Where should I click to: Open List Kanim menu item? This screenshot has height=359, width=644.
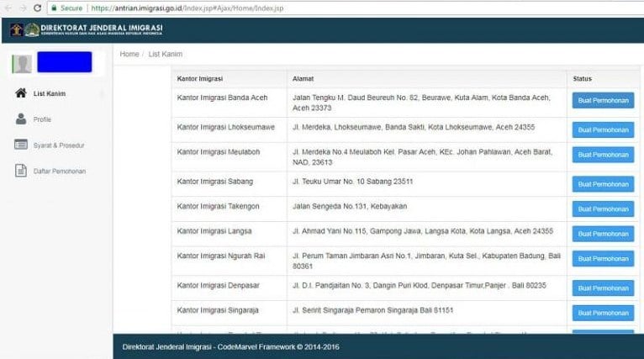pyautogui.click(x=50, y=93)
